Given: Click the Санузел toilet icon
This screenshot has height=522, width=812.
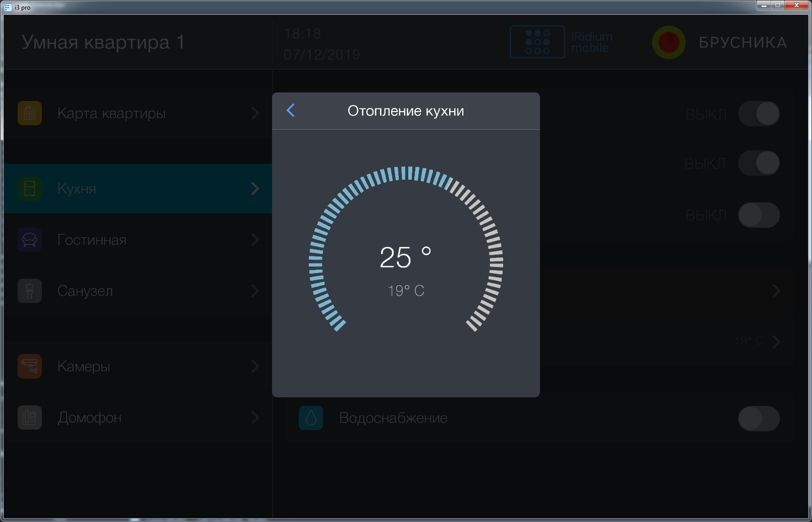Looking at the screenshot, I should pos(30,291).
